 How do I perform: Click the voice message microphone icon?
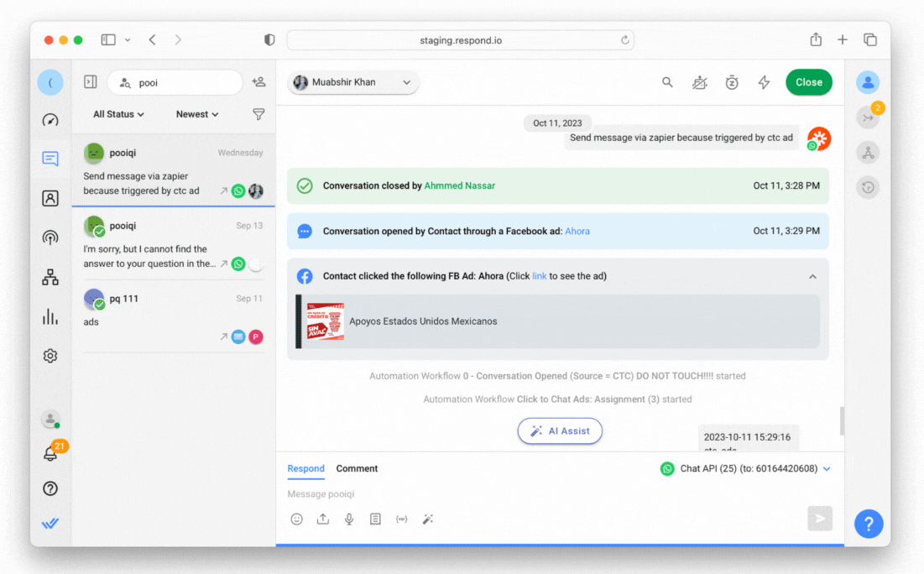click(x=349, y=519)
